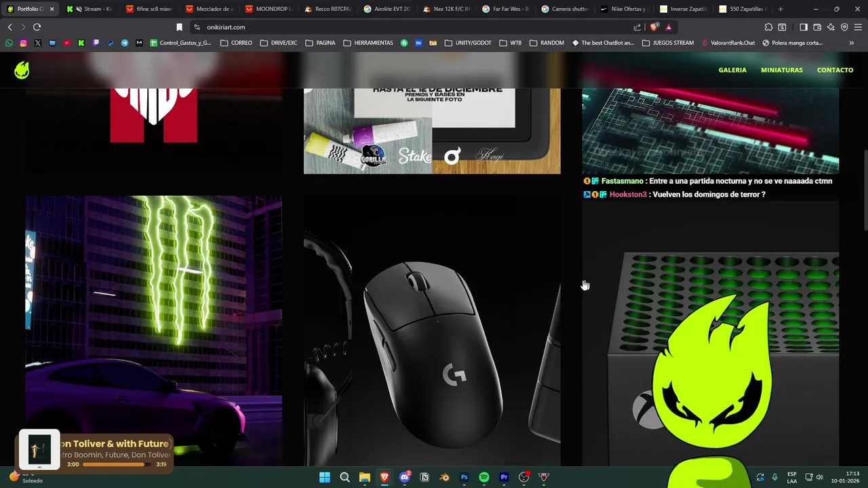
Task: Open Photoshop from the taskbar
Action: coord(465,477)
